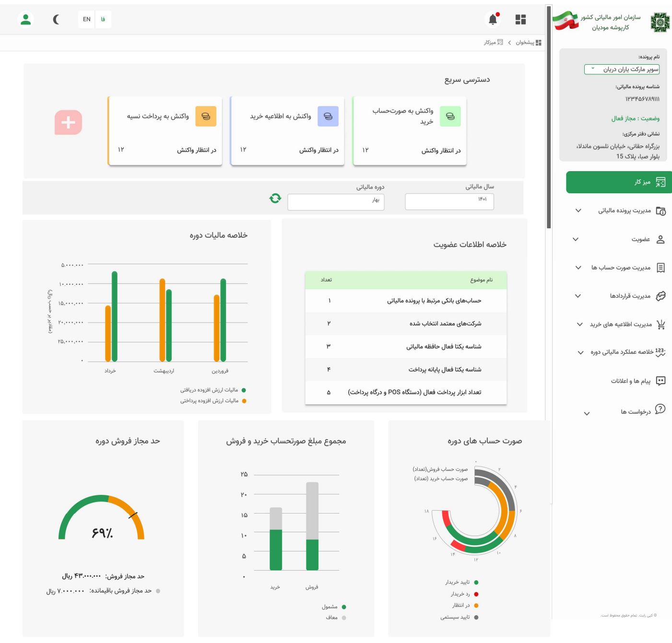The width and height of the screenshot is (672, 643).
Task: Click the messages icon beside پیام ها و اعلانات
Action: 660,381
